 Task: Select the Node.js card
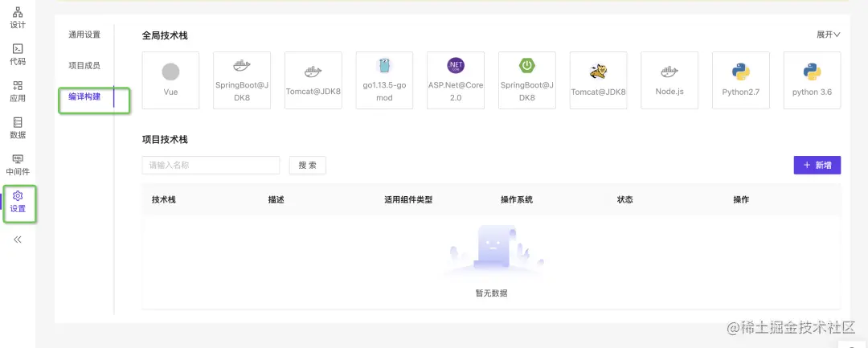pos(669,80)
